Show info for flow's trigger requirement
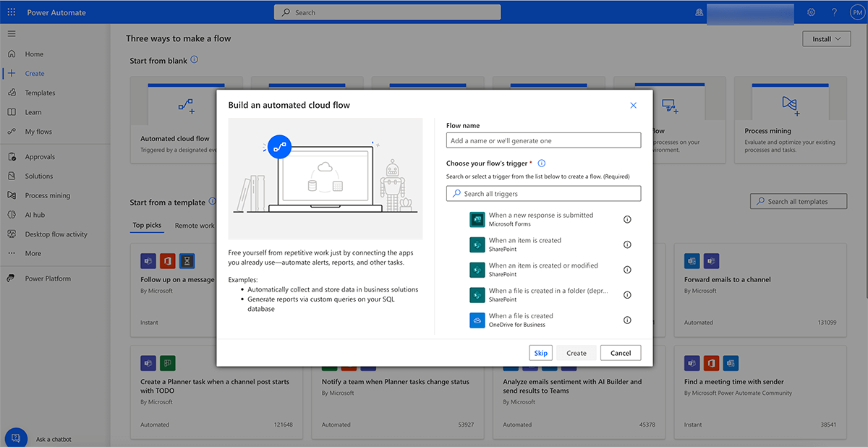This screenshot has width=868, height=447. pyautogui.click(x=542, y=163)
